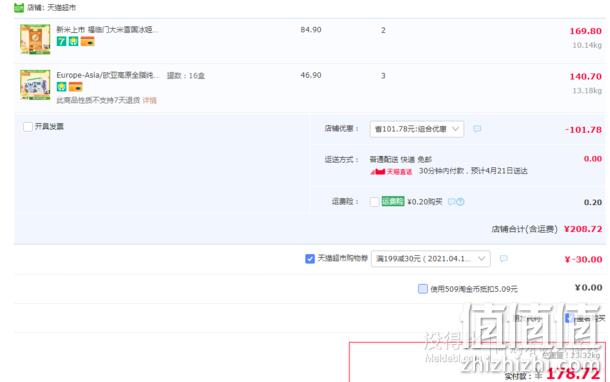Select the 0.20 insurance price value
The image size is (610, 382).
pos(593,202)
